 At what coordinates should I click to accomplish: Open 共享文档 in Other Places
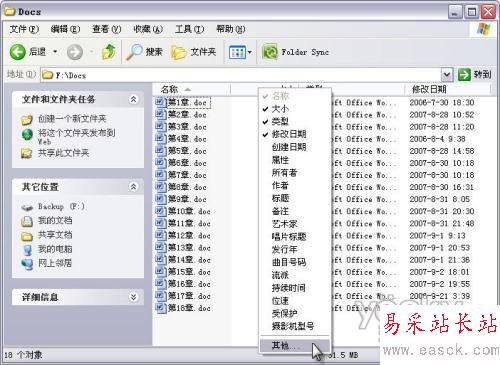(55, 235)
